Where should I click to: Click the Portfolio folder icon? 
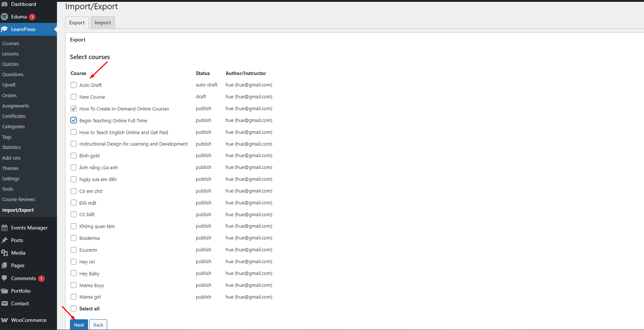(x=4, y=291)
